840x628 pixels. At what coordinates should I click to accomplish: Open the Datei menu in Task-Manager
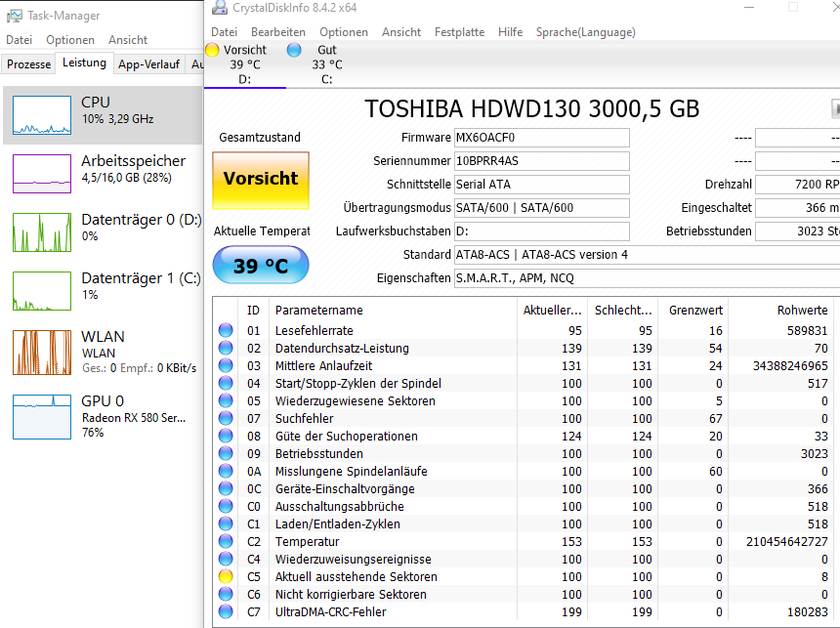[x=20, y=40]
